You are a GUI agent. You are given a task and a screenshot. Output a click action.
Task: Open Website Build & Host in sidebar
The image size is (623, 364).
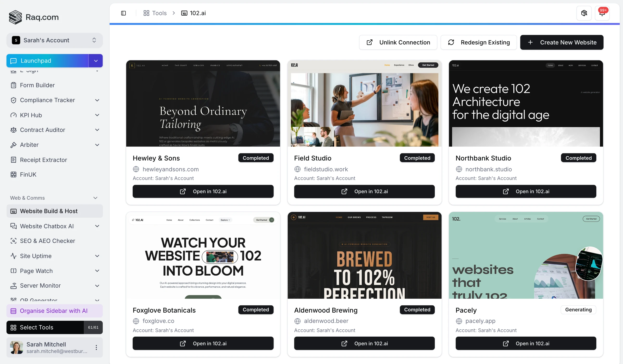[x=55, y=211]
